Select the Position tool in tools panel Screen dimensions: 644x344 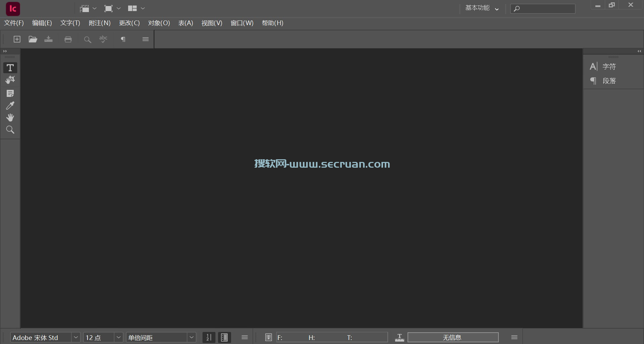coord(10,80)
